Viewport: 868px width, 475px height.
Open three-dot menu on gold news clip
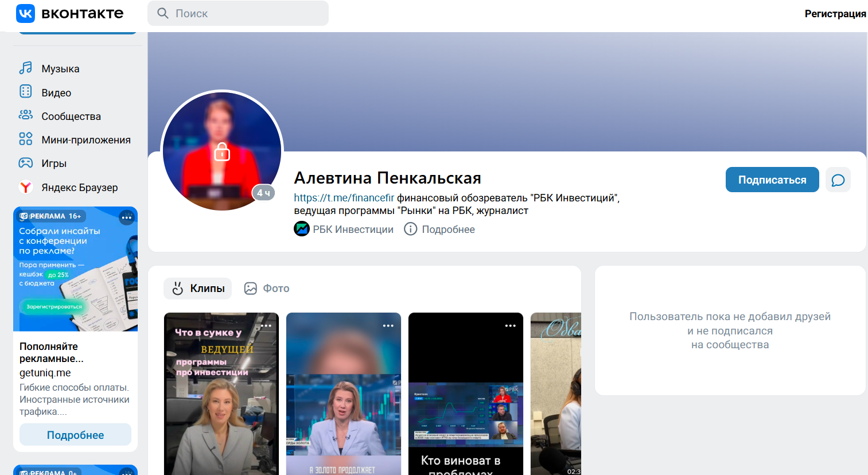click(388, 326)
